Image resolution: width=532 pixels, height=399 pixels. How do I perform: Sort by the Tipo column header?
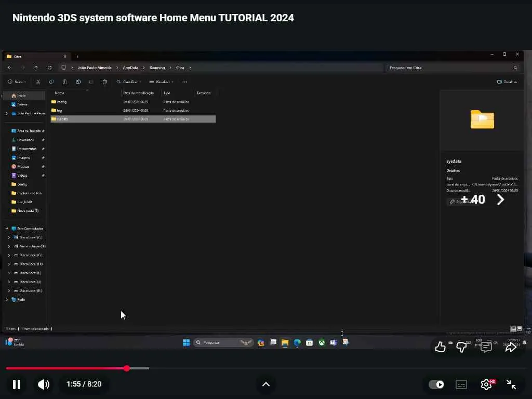[x=167, y=93]
